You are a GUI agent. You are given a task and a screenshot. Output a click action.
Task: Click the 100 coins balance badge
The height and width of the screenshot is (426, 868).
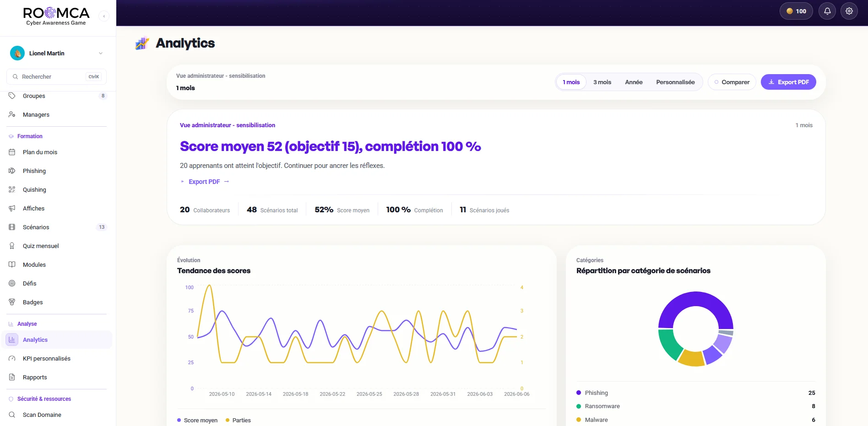point(796,11)
